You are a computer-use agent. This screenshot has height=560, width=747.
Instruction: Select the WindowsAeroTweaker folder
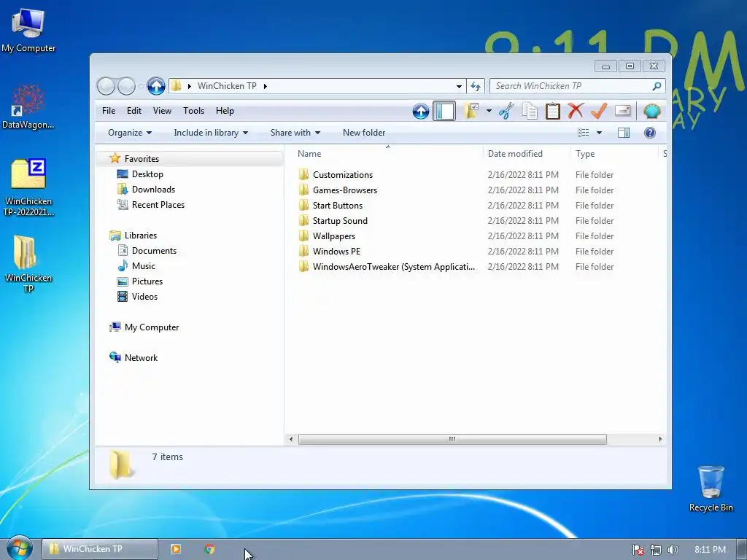click(393, 267)
